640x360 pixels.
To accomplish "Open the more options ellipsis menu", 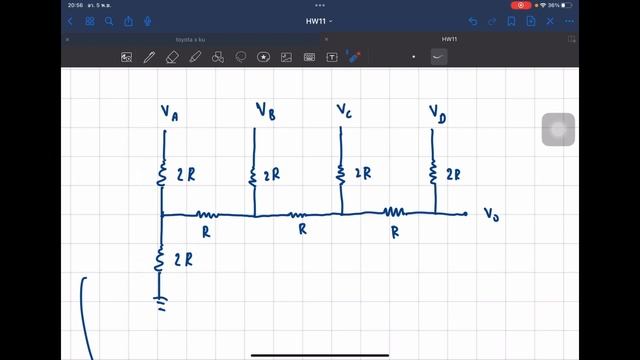I will pyautogui.click(x=569, y=21).
